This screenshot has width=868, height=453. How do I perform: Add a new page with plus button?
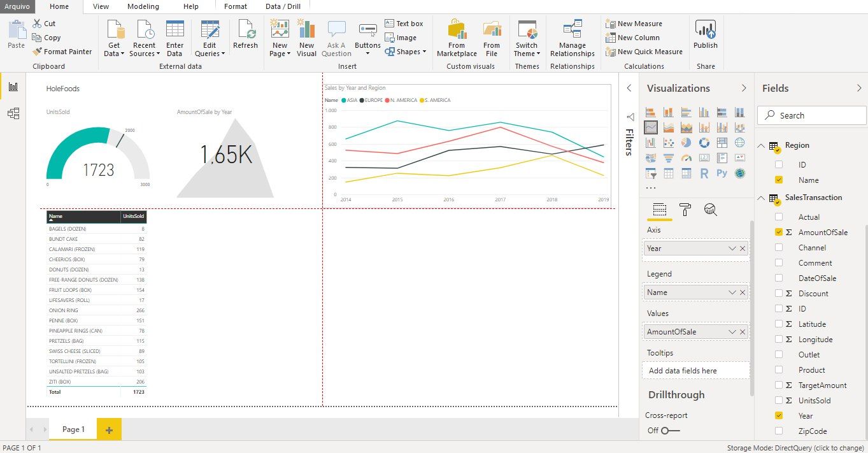click(x=109, y=429)
